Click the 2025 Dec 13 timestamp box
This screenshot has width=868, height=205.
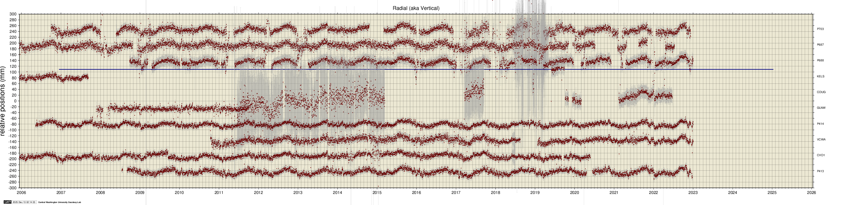23,202
